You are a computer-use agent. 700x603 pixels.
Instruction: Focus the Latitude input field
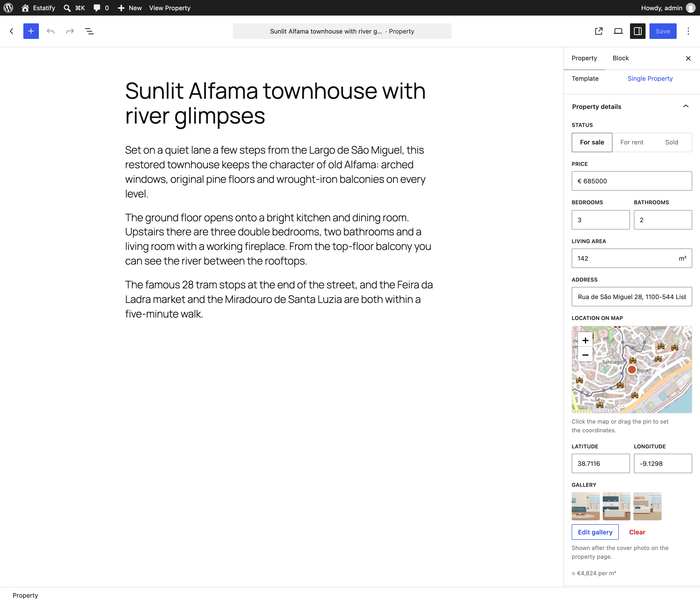click(601, 463)
